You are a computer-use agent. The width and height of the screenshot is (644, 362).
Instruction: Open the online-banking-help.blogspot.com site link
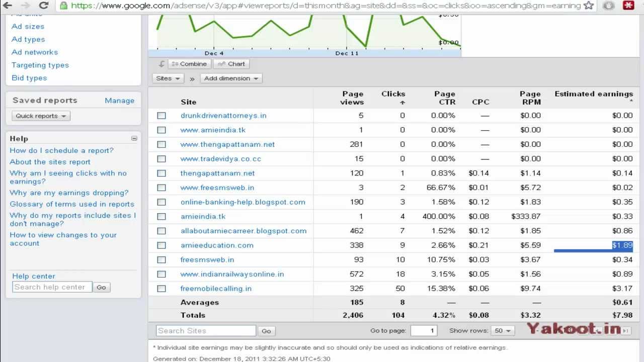tap(243, 202)
